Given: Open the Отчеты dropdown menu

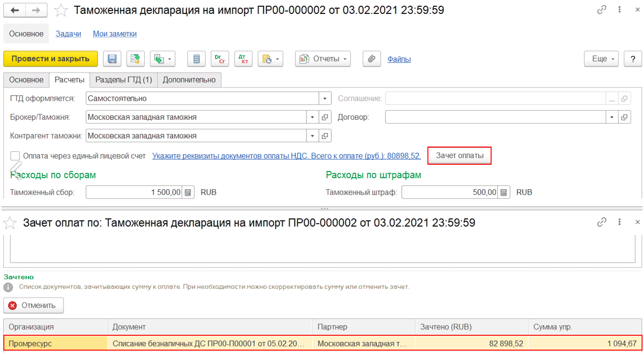Looking at the screenshot, I should pyautogui.click(x=323, y=59).
